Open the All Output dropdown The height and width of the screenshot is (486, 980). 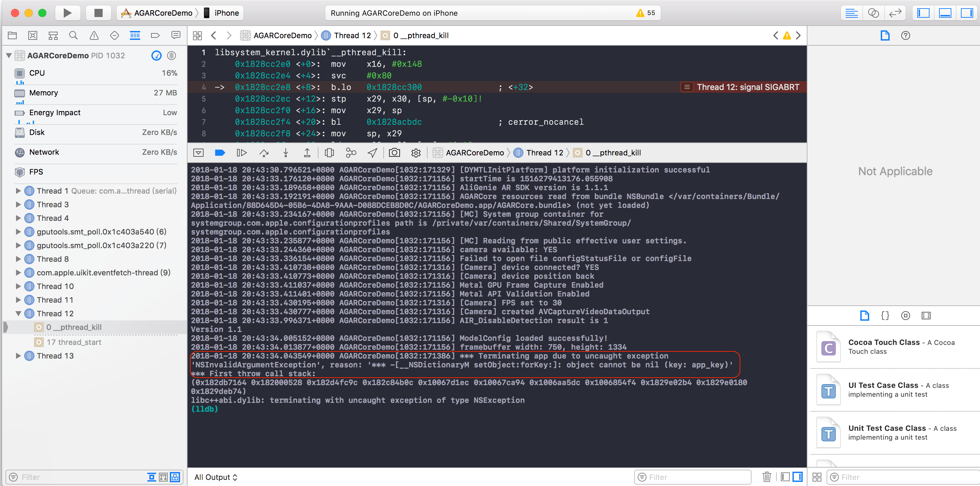[216, 477]
